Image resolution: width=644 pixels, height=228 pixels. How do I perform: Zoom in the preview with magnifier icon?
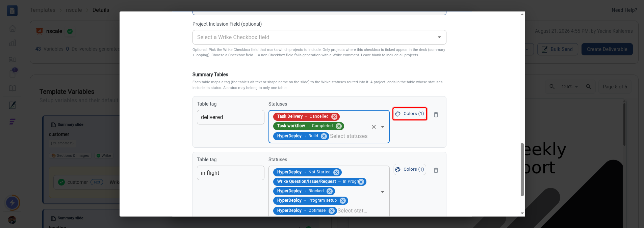click(588, 87)
